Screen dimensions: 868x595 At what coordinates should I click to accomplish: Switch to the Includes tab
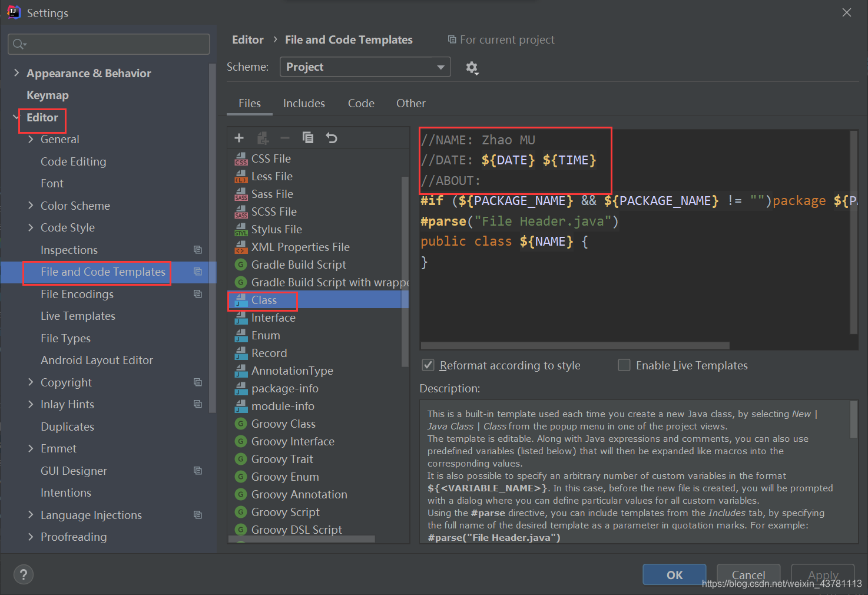pos(304,103)
